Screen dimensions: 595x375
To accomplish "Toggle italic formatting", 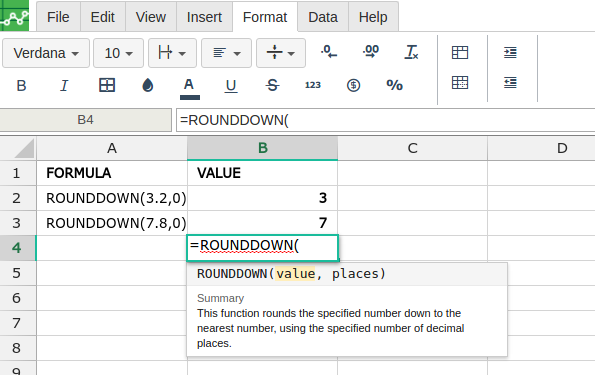I will click(x=64, y=85).
